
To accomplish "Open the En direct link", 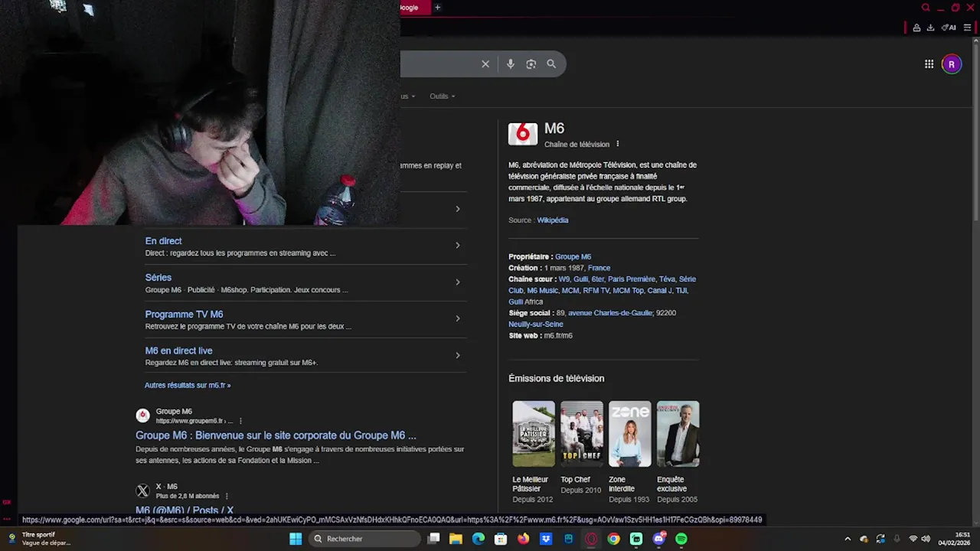I will coord(163,241).
